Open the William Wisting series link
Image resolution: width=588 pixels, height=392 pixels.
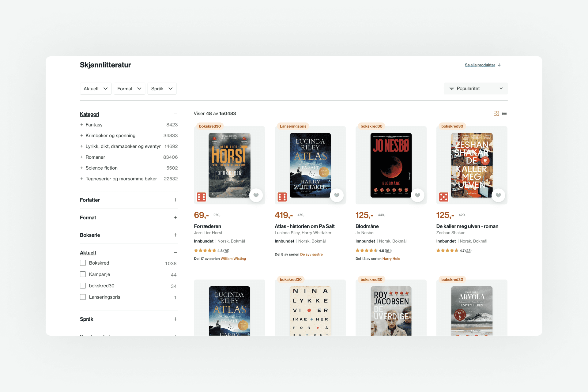pyautogui.click(x=233, y=259)
